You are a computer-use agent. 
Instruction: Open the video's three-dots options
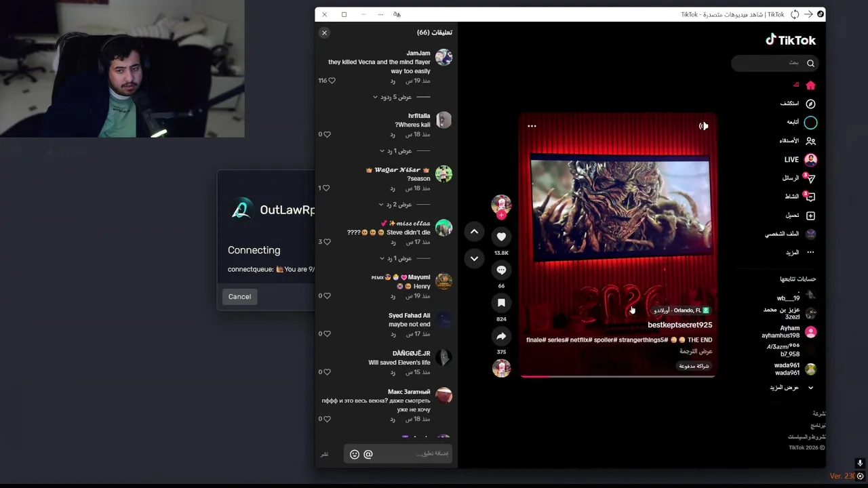pyautogui.click(x=532, y=126)
